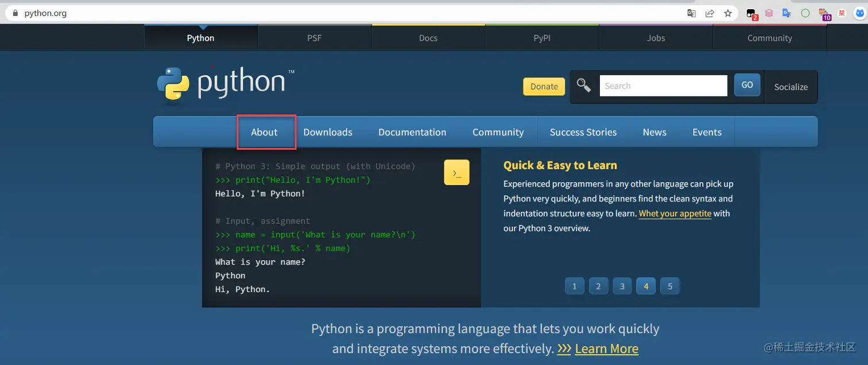This screenshot has width=868, height=365.
Task: Open the blue cat profile avatar
Action: [861, 13]
